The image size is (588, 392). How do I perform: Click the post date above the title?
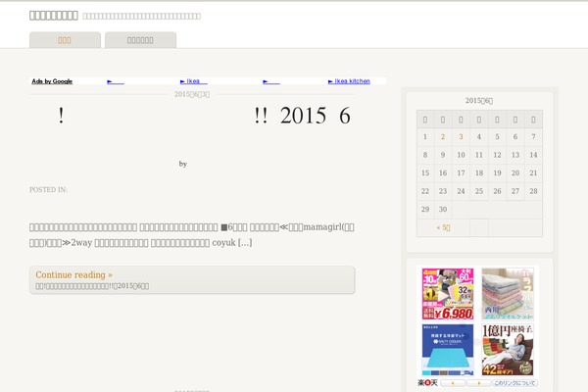tap(192, 94)
